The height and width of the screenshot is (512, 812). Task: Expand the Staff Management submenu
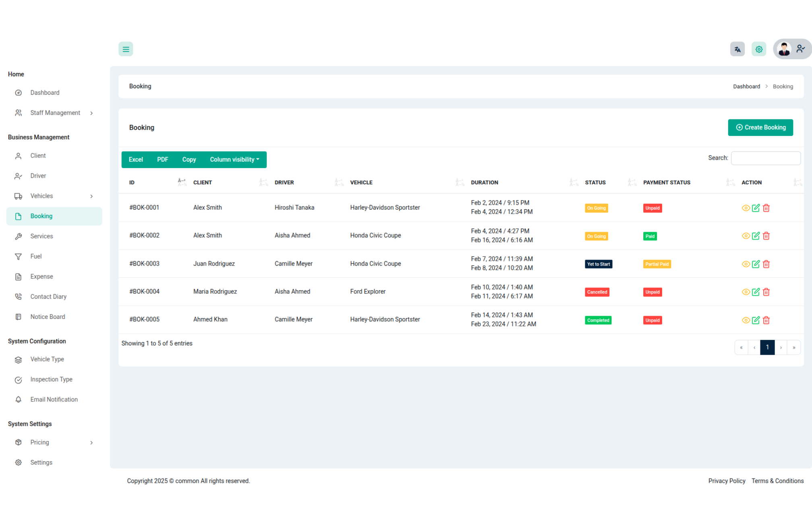55,113
